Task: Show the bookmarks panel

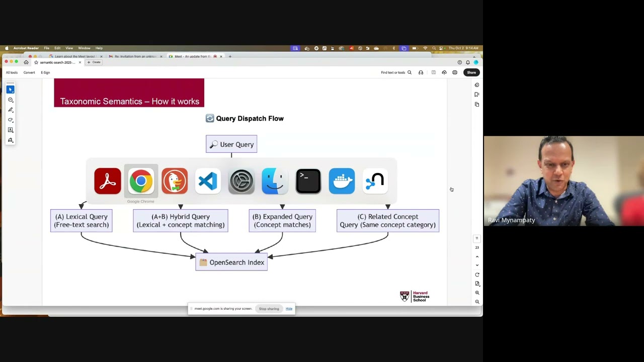Action: 477,95
